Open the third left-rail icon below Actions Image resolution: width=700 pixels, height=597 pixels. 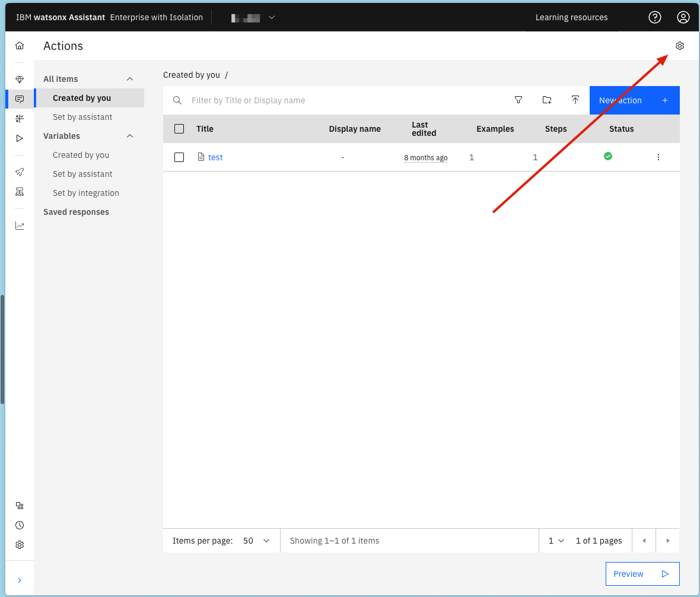[x=20, y=119]
